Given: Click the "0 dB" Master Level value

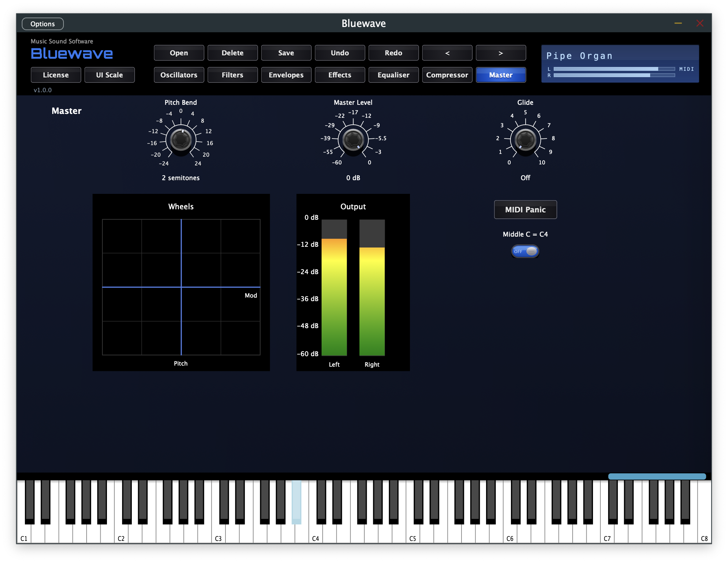Looking at the screenshot, I should (353, 178).
